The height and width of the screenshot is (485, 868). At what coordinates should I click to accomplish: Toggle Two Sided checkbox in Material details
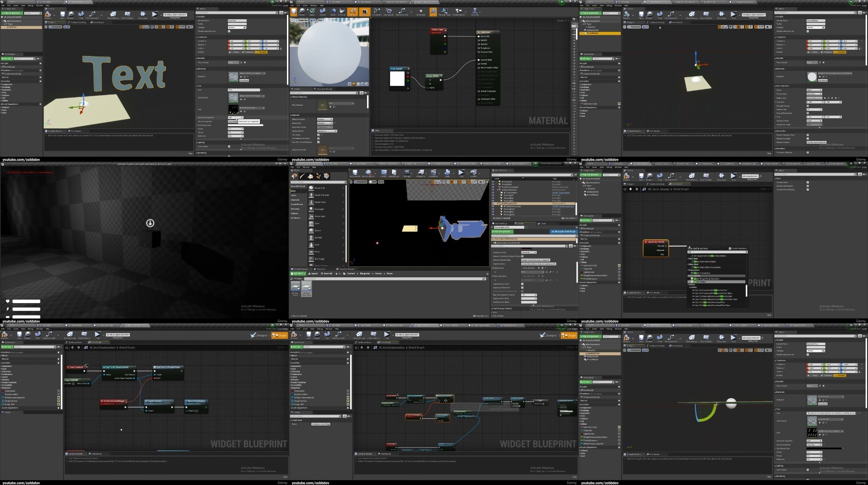(318, 135)
